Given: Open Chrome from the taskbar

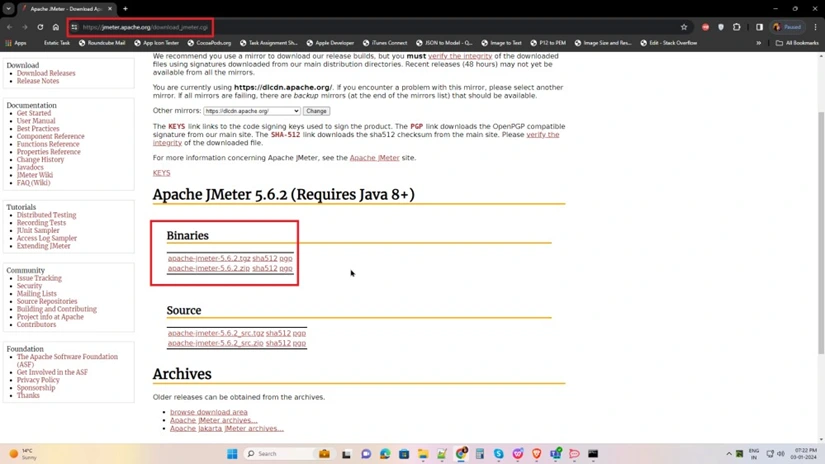Looking at the screenshot, I should click(461, 453).
